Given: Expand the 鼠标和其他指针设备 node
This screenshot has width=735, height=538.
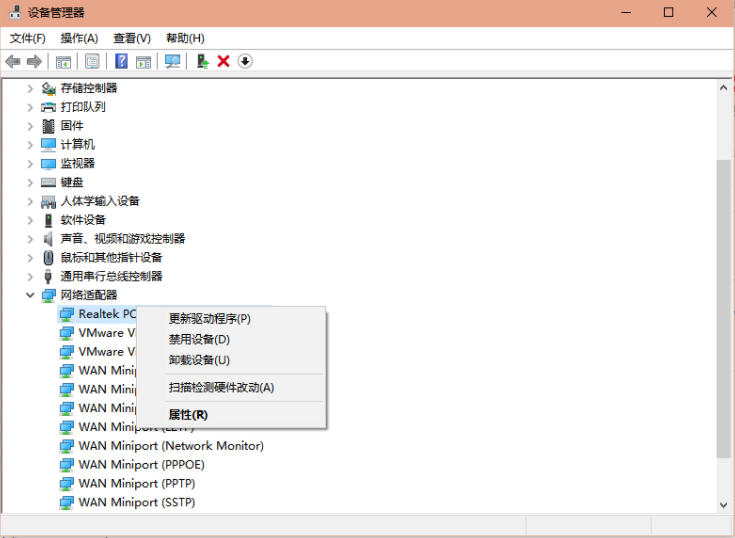Looking at the screenshot, I should (30, 258).
